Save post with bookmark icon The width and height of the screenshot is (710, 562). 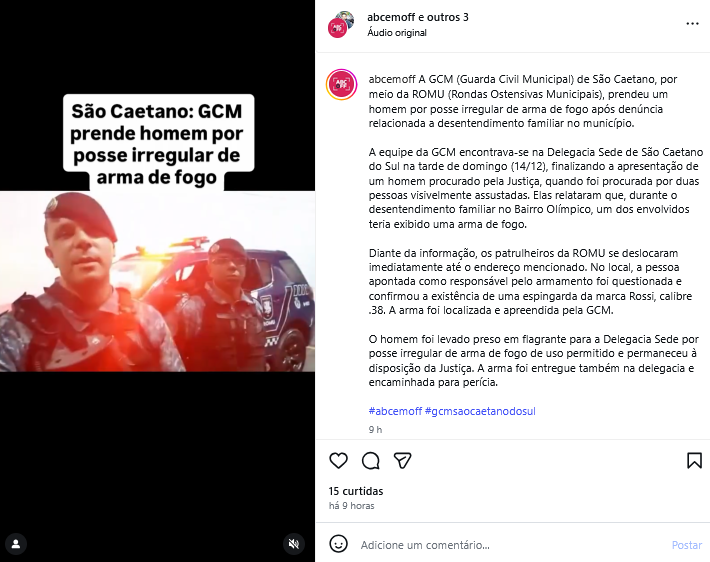(694, 461)
